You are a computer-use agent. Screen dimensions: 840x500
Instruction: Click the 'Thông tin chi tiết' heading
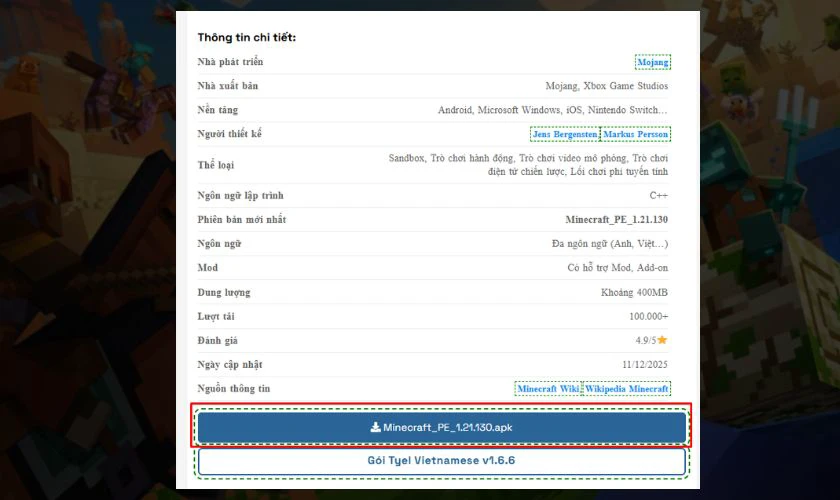[246, 38]
